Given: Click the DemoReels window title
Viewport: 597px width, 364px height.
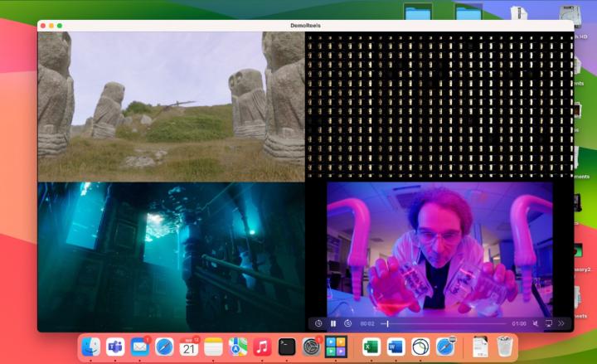Looking at the screenshot, I should click(x=305, y=26).
